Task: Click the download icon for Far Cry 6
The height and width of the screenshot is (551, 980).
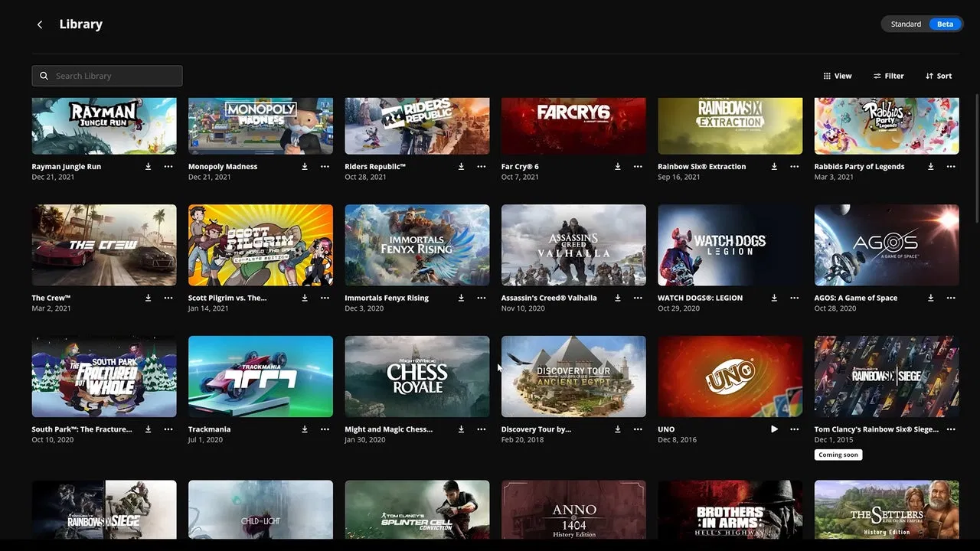Action: [617, 166]
